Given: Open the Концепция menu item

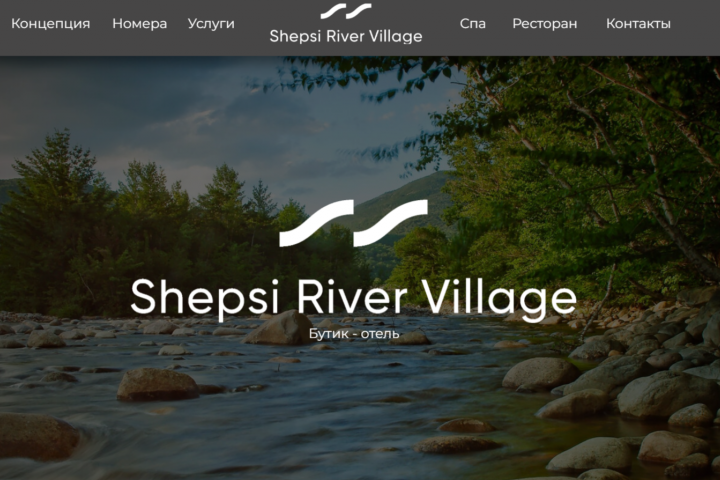Looking at the screenshot, I should [x=51, y=23].
